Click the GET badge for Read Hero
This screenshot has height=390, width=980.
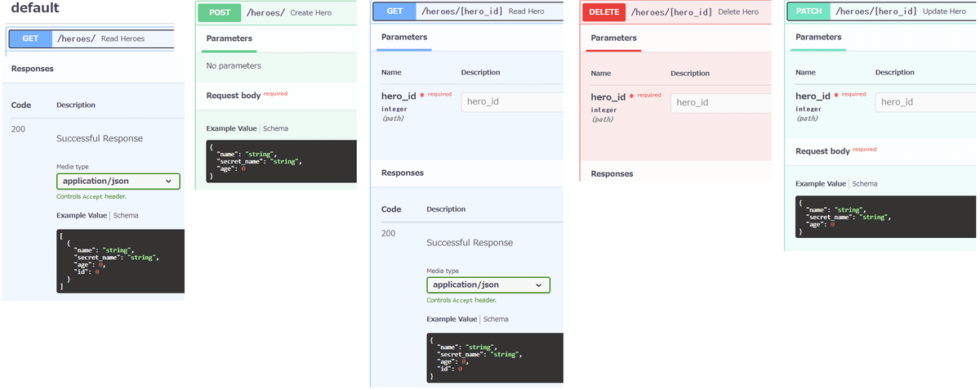pos(394,11)
